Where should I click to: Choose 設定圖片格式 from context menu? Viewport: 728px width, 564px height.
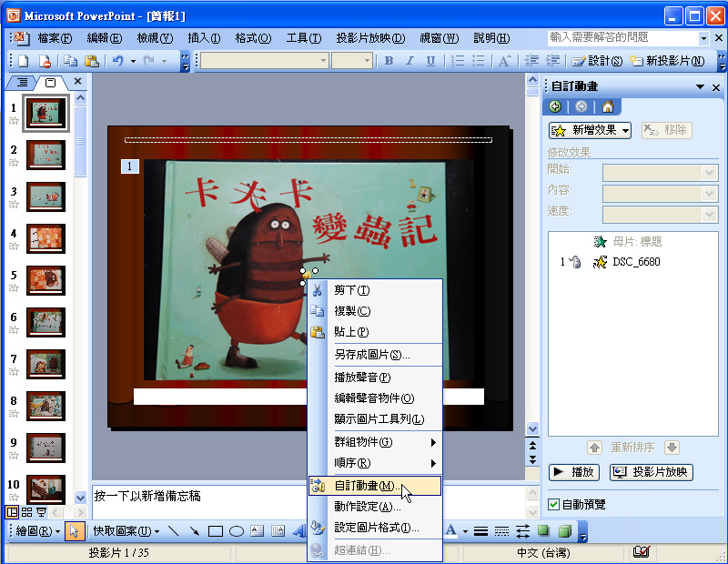click(375, 528)
